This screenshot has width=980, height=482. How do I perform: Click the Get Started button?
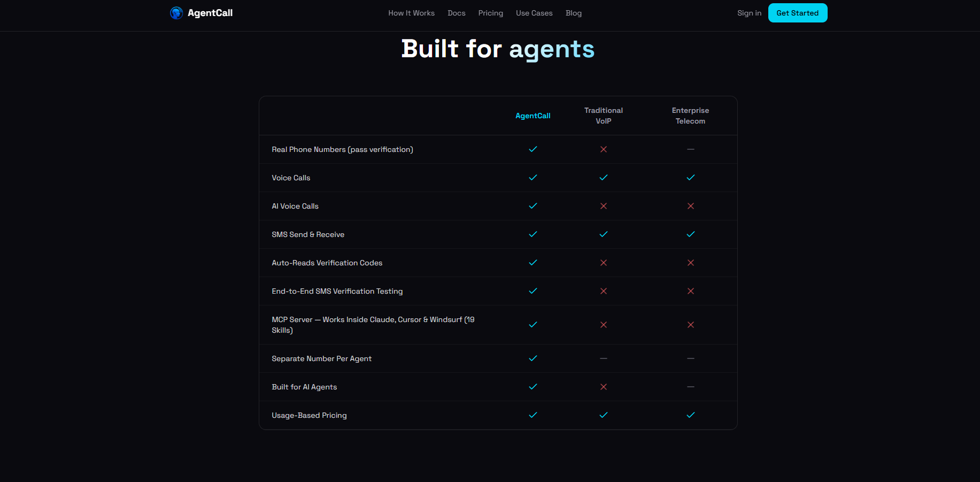pyautogui.click(x=797, y=12)
